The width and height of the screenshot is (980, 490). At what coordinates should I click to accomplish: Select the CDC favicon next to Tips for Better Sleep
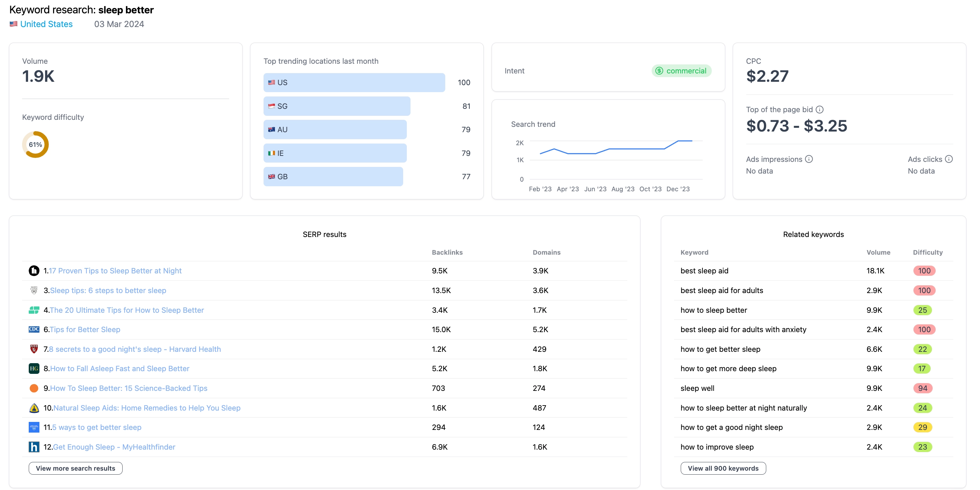[x=34, y=329]
